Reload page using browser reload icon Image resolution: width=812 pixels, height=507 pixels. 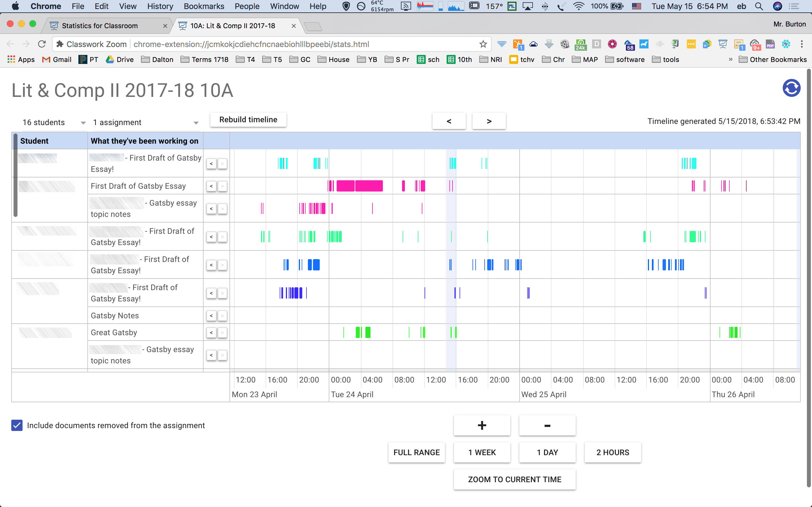click(42, 44)
